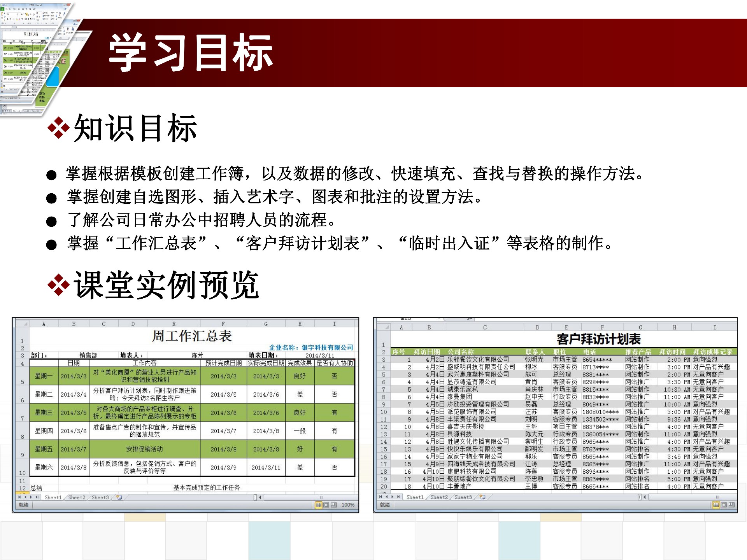This screenshot has height=560, width=747.
Task: Open Sheet3 tab in left spreadsheet
Action: tap(100, 497)
